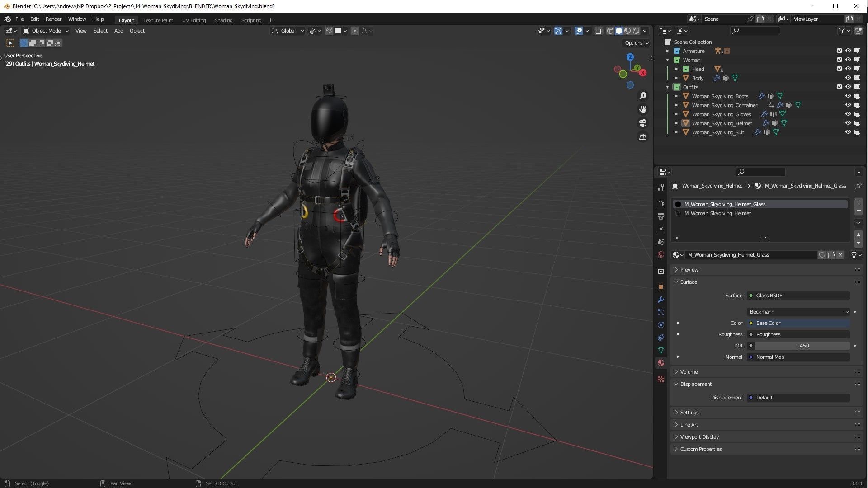The image size is (868, 488).
Task: Pin the properties editor context
Action: [858, 186]
